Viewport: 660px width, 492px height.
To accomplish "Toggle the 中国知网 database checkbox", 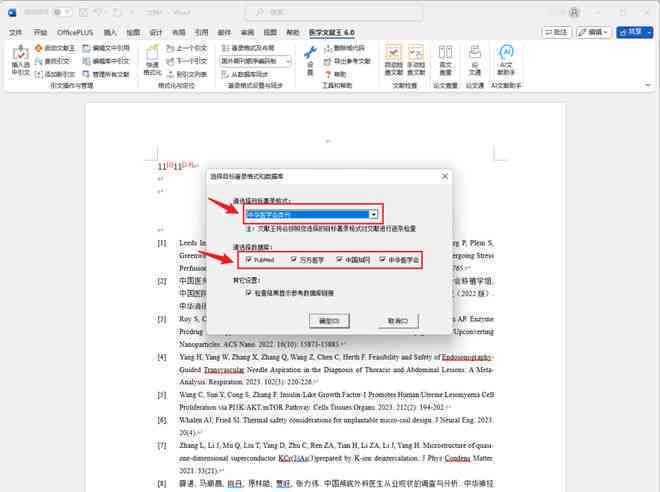I will (x=339, y=260).
